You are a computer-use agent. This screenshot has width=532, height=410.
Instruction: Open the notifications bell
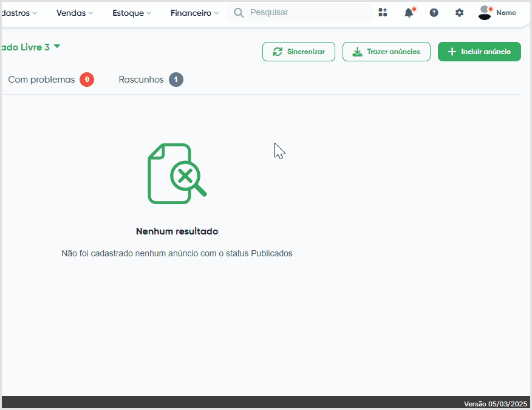coord(409,13)
